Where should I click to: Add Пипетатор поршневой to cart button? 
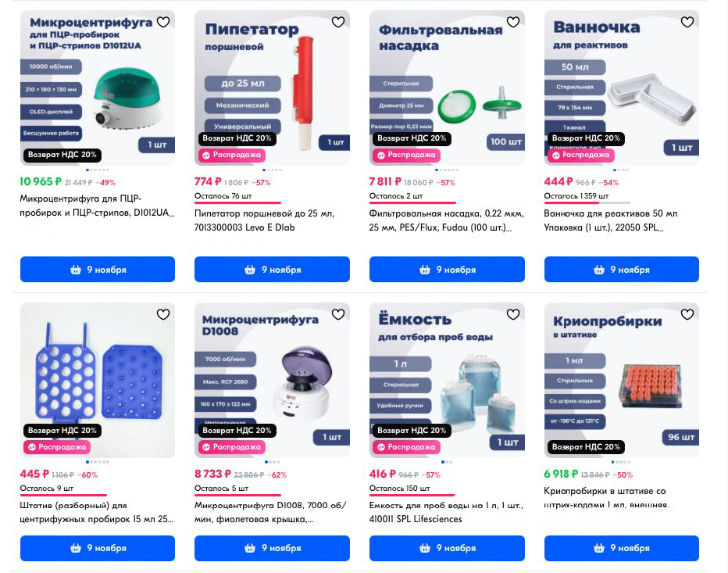(x=272, y=270)
